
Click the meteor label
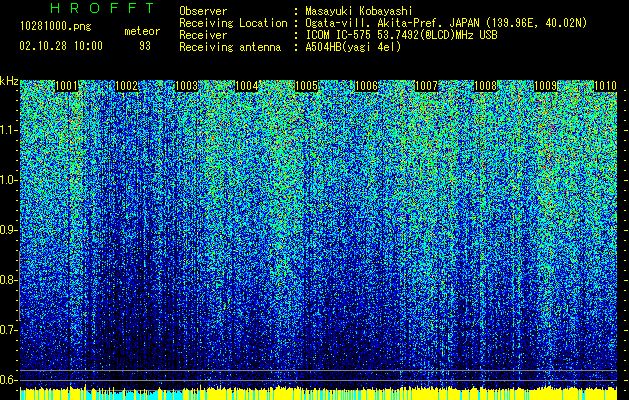[142, 31]
